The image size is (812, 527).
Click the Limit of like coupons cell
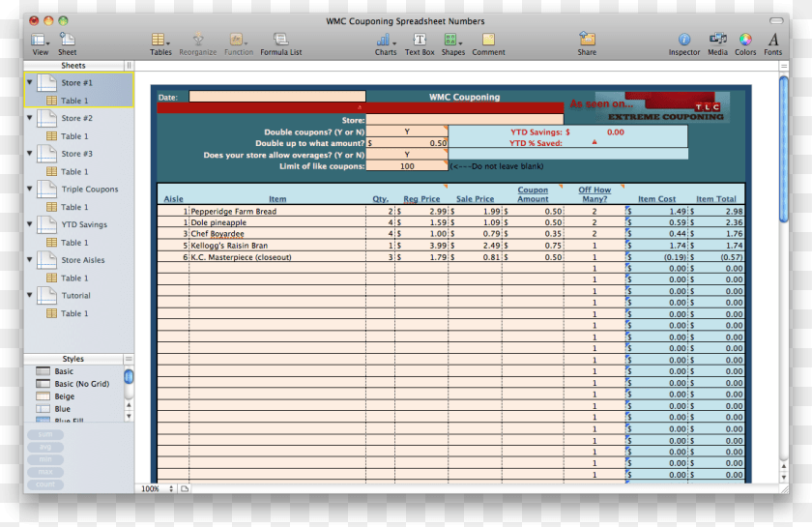click(x=407, y=165)
